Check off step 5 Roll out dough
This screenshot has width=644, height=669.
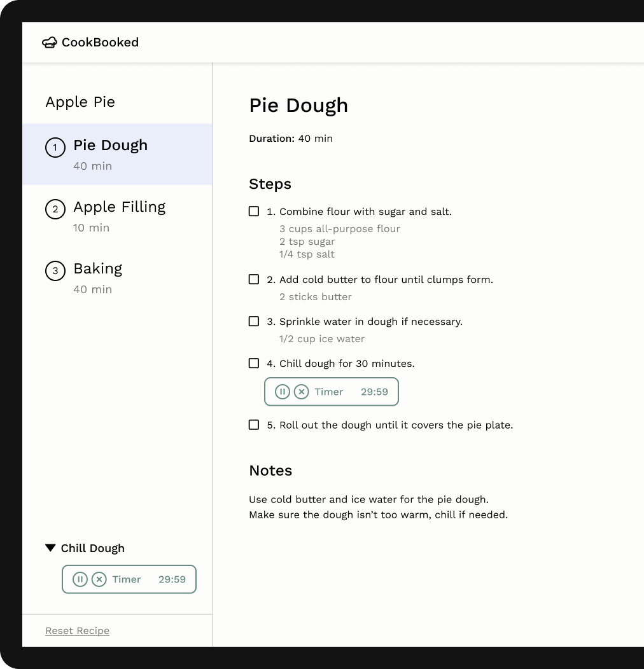(x=254, y=425)
